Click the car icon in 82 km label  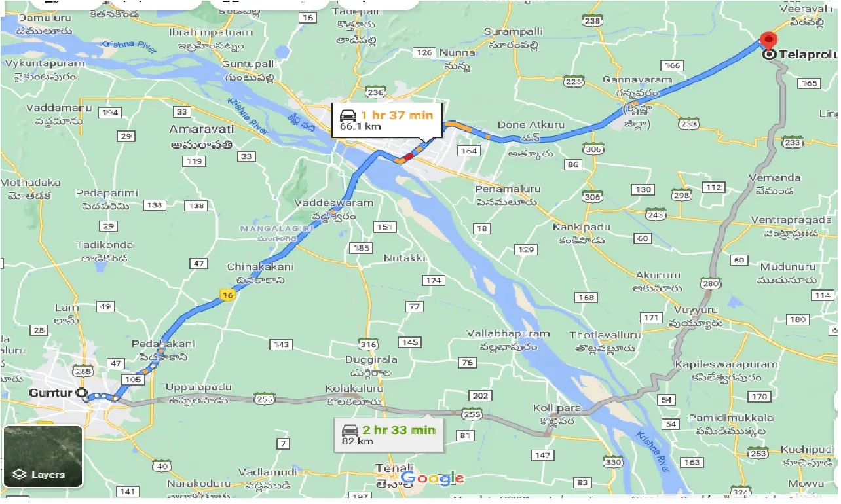pos(350,430)
